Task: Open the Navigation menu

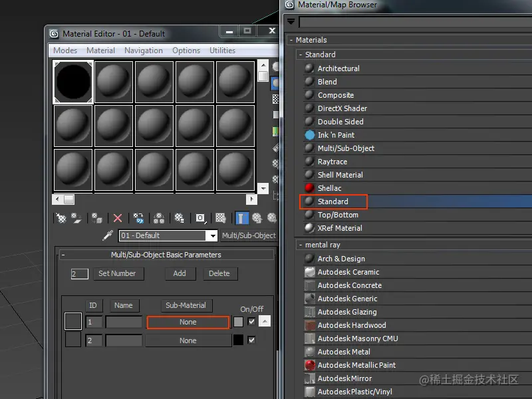Action: [x=144, y=51]
